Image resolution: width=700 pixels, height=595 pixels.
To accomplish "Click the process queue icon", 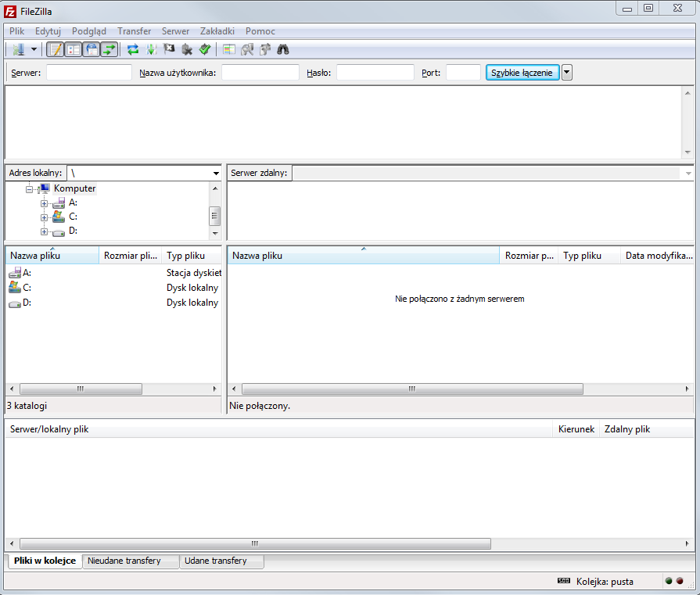I will click(x=151, y=49).
